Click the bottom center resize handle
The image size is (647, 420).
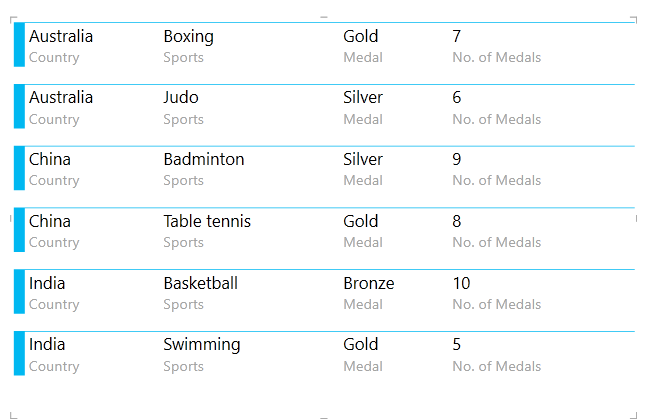(323, 416)
